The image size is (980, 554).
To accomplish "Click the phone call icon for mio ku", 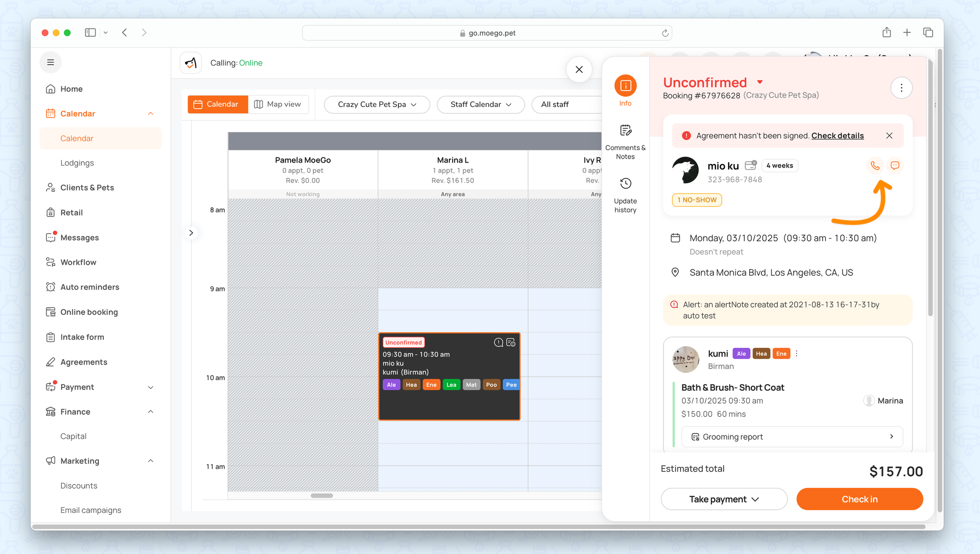I will [875, 166].
